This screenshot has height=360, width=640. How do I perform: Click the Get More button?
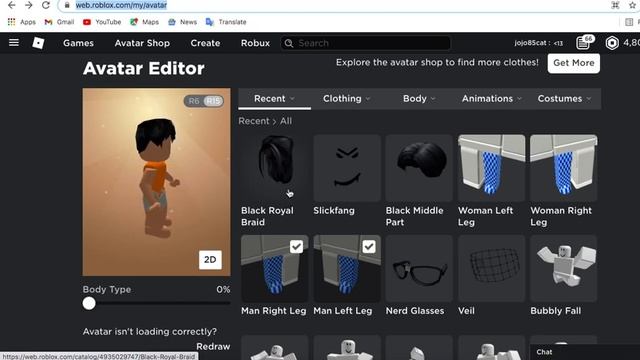[574, 63]
